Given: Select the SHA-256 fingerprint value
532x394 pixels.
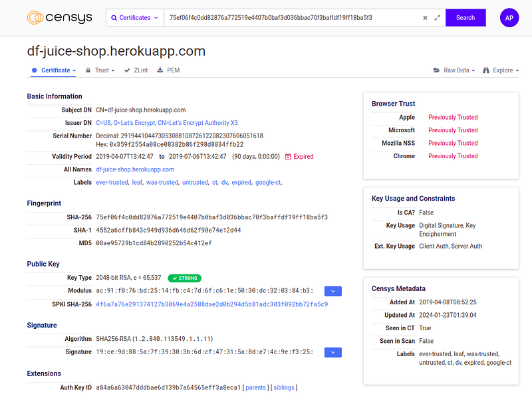Looking at the screenshot, I should [211, 217].
